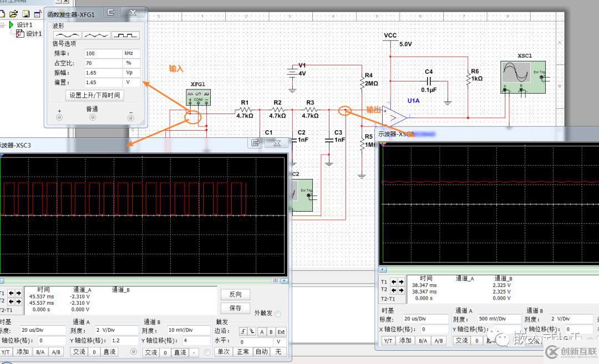Select the external trigger (外触发) radio button
This screenshot has width=599, height=364.
tap(277, 314)
